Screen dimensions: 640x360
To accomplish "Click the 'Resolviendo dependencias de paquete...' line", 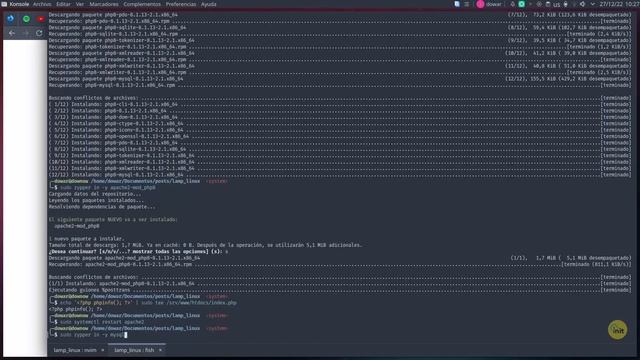I will [x=102, y=207].
